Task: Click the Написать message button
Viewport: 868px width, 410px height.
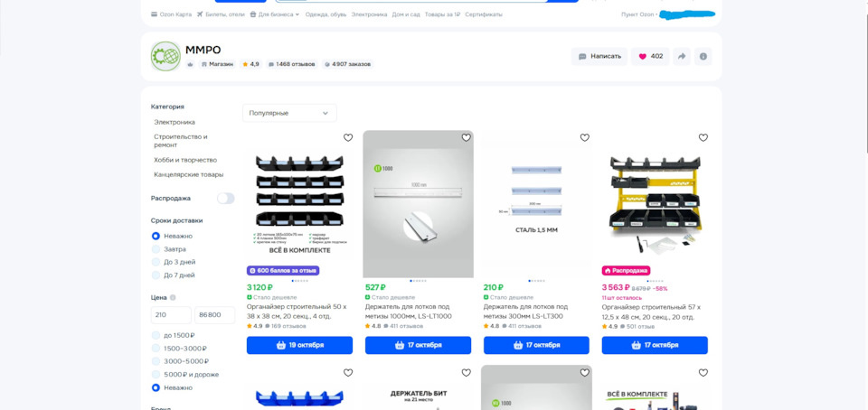Action: click(x=599, y=56)
